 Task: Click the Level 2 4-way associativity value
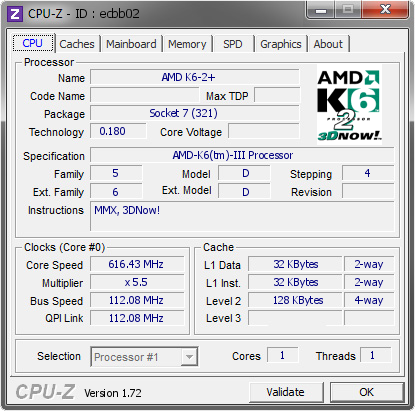(x=369, y=300)
